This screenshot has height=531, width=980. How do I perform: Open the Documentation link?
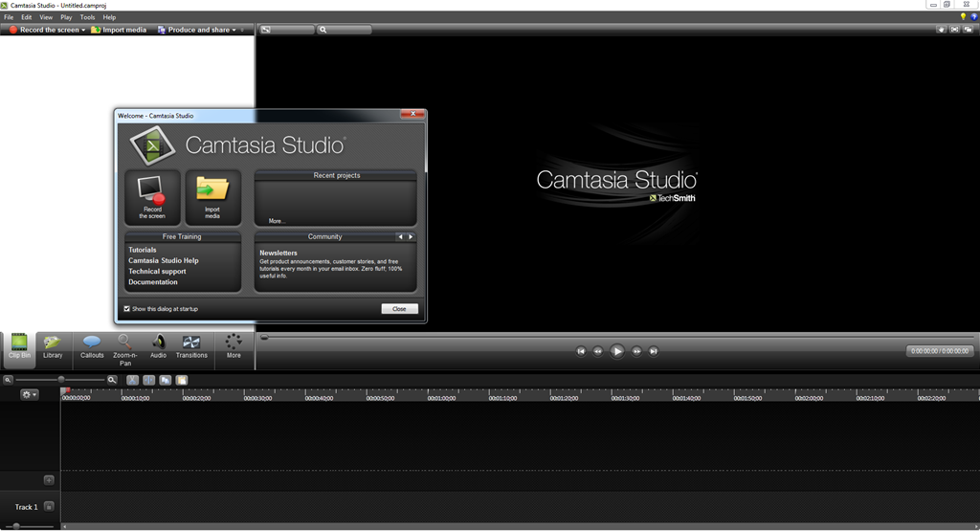153,281
